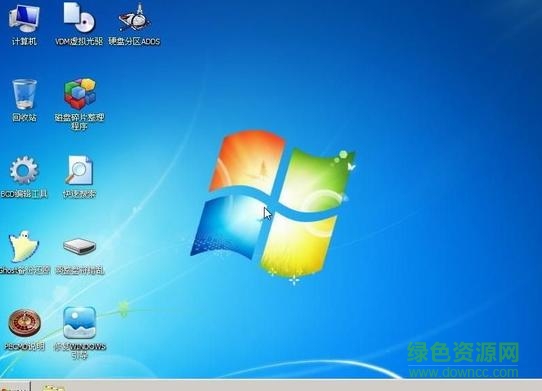Click the 回收站 text label

(x=24, y=117)
